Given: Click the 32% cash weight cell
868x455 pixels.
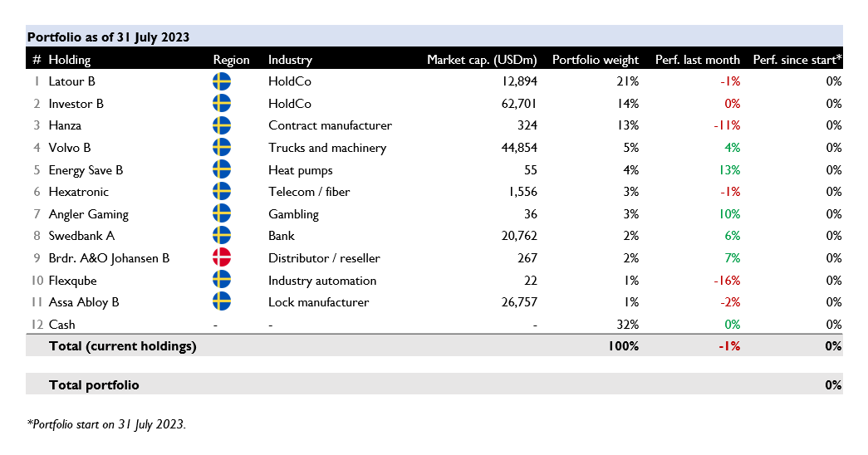Looking at the screenshot, I should [x=628, y=325].
